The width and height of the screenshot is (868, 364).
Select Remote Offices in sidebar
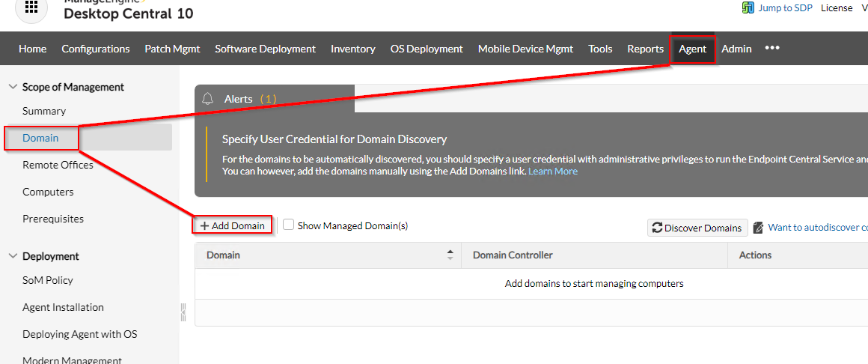coord(58,165)
